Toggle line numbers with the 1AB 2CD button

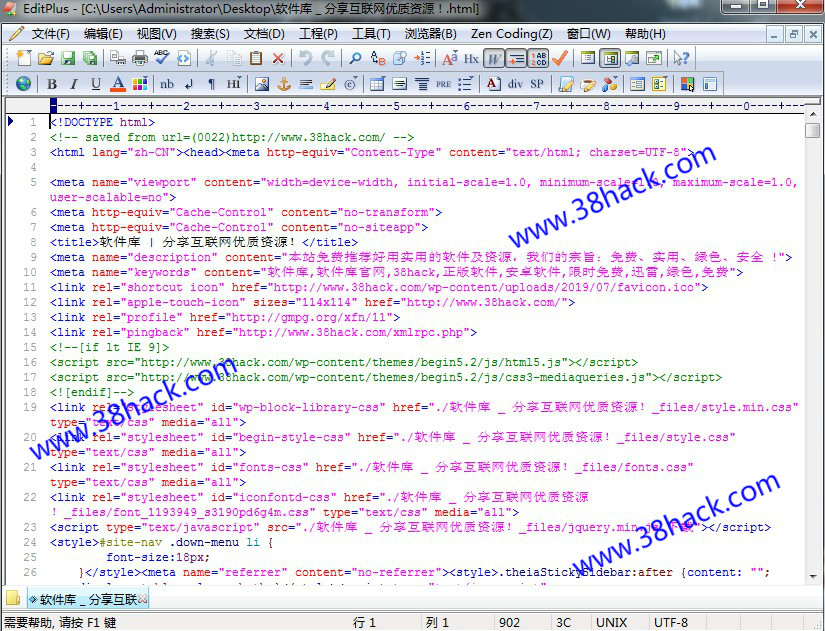tap(538, 58)
